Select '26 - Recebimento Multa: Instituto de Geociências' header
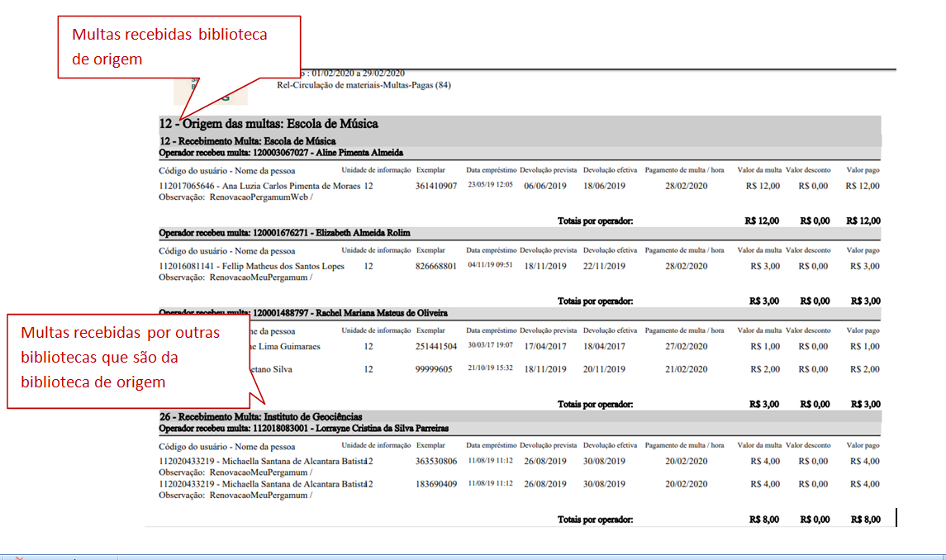946x560 pixels. pyautogui.click(x=260, y=417)
